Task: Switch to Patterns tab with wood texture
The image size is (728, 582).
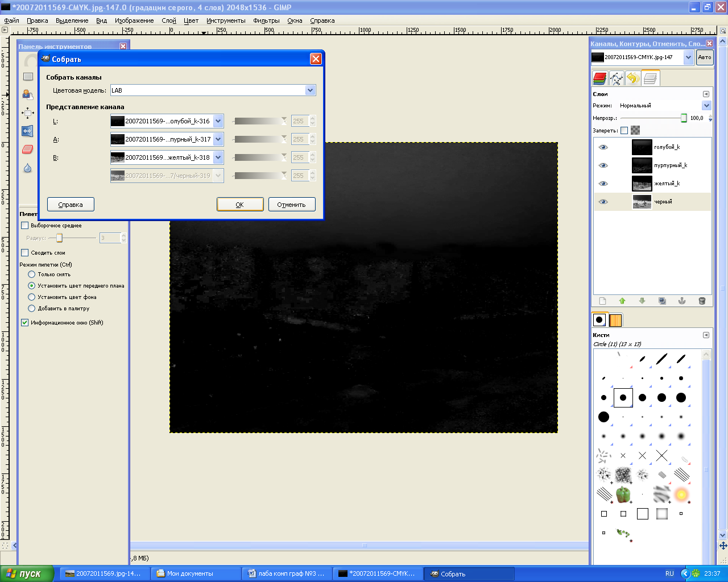Action: (x=615, y=320)
